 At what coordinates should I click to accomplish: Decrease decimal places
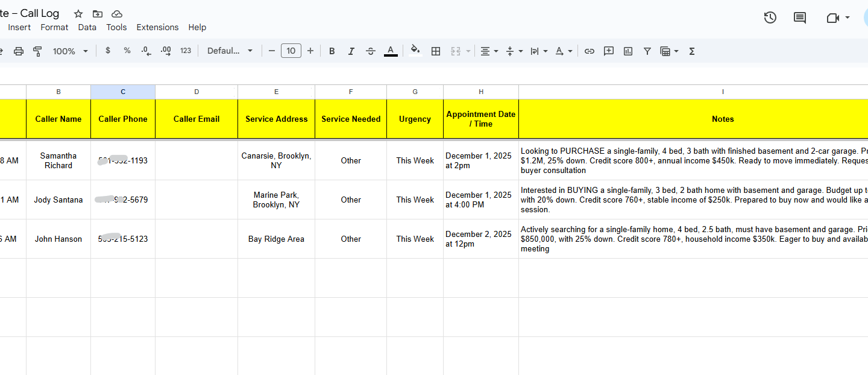[x=146, y=51]
